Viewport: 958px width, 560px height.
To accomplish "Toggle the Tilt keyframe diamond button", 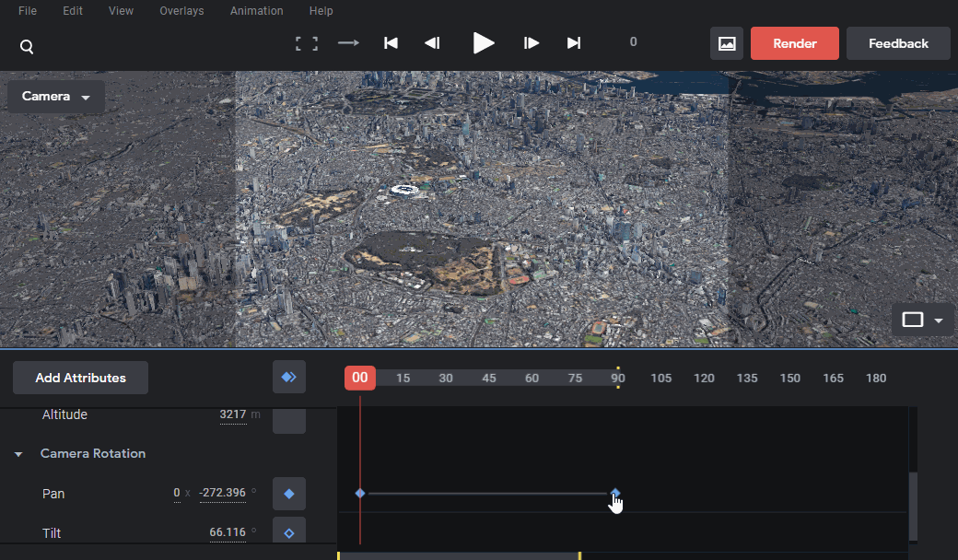I will [289, 532].
